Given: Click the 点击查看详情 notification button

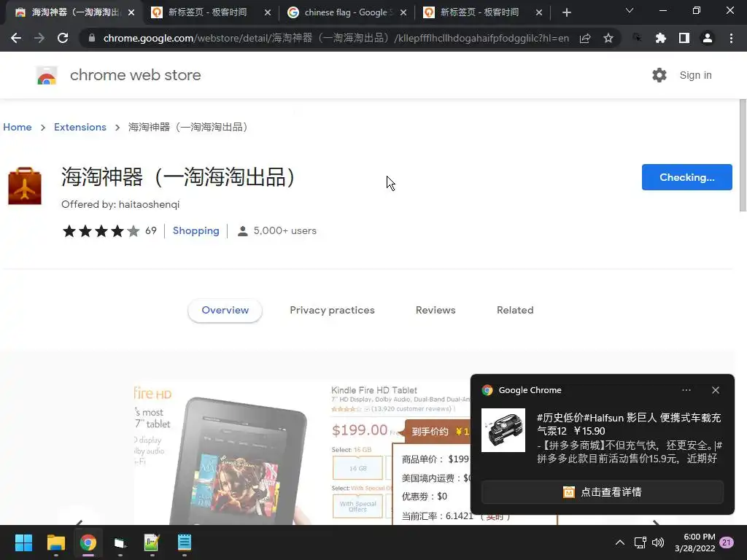Looking at the screenshot, I should (x=602, y=492).
